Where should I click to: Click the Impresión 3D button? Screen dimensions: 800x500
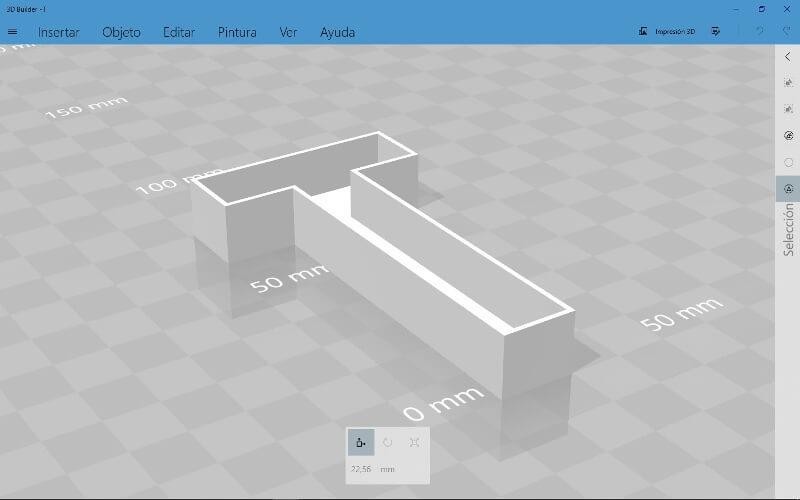pos(667,32)
